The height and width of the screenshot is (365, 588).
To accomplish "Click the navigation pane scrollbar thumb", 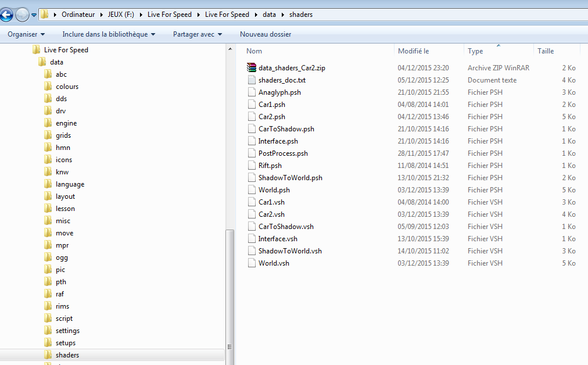I will [230, 297].
